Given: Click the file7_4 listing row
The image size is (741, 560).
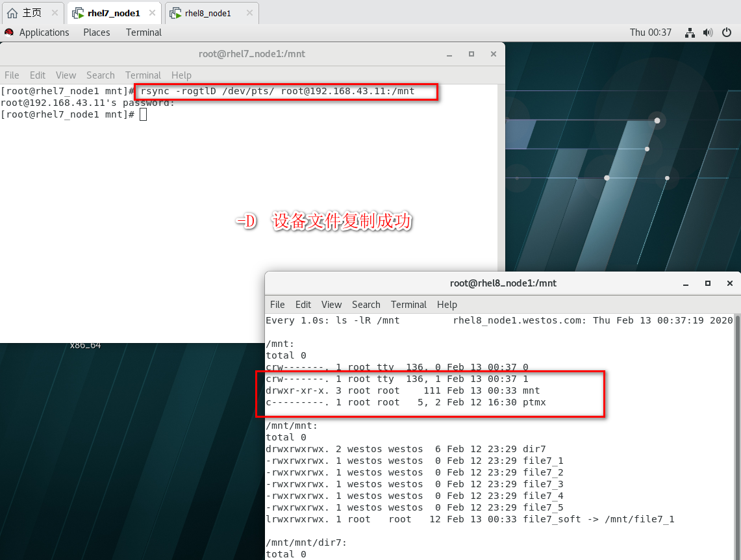Looking at the screenshot, I should click(414, 496).
